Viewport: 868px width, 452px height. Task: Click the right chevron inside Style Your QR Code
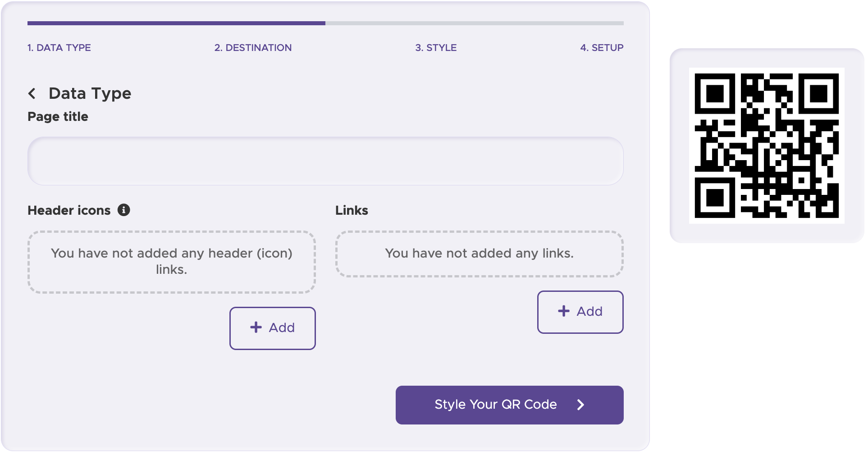click(x=581, y=405)
